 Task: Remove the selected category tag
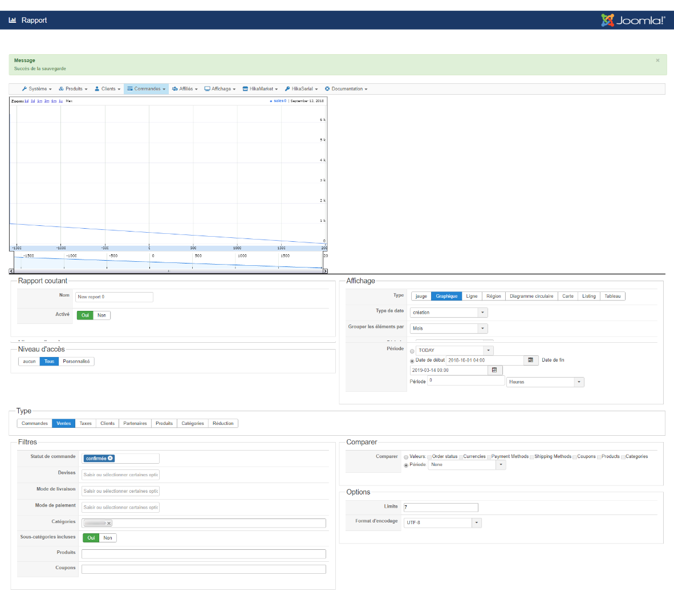tap(109, 523)
